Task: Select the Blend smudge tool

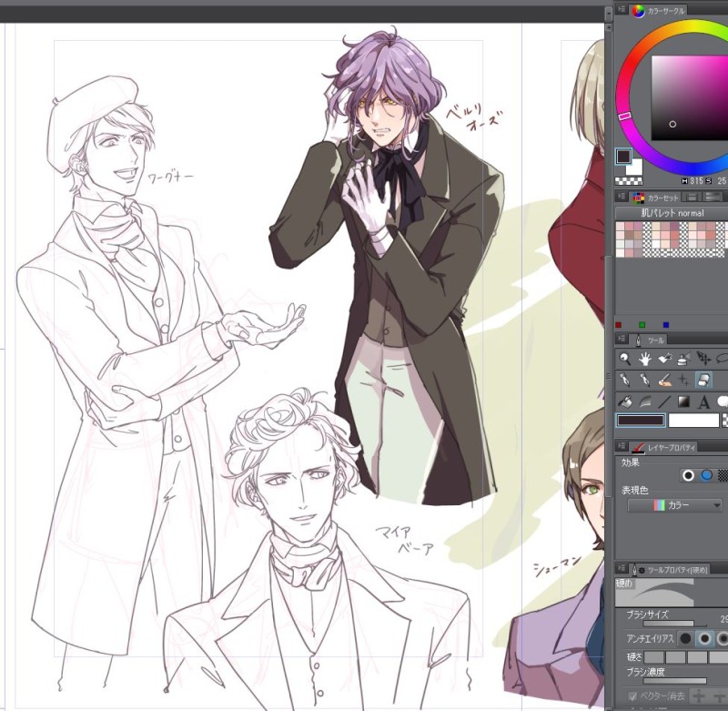Action: coord(645,401)
